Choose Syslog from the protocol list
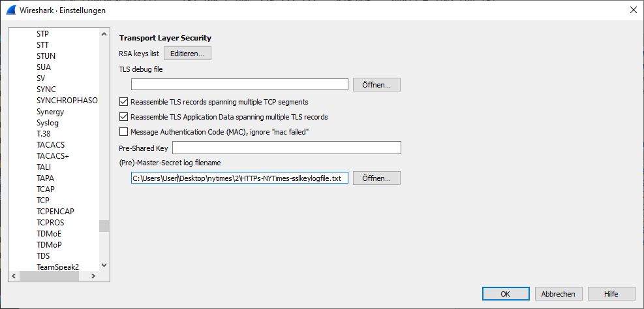The width and height of the screenshot is (644, 309). (48, 123)
